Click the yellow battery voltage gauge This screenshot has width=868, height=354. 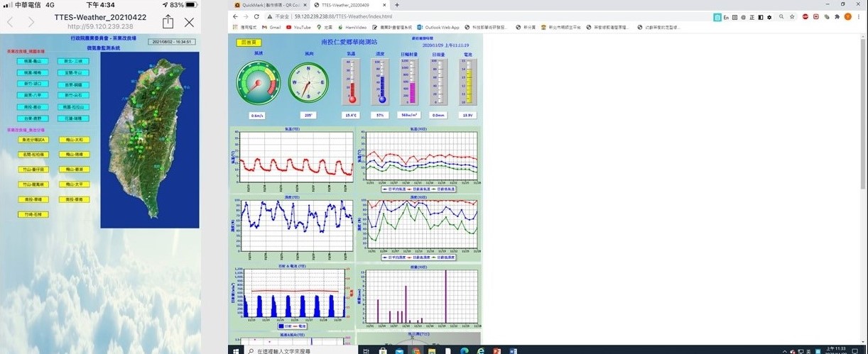(467, 81)
